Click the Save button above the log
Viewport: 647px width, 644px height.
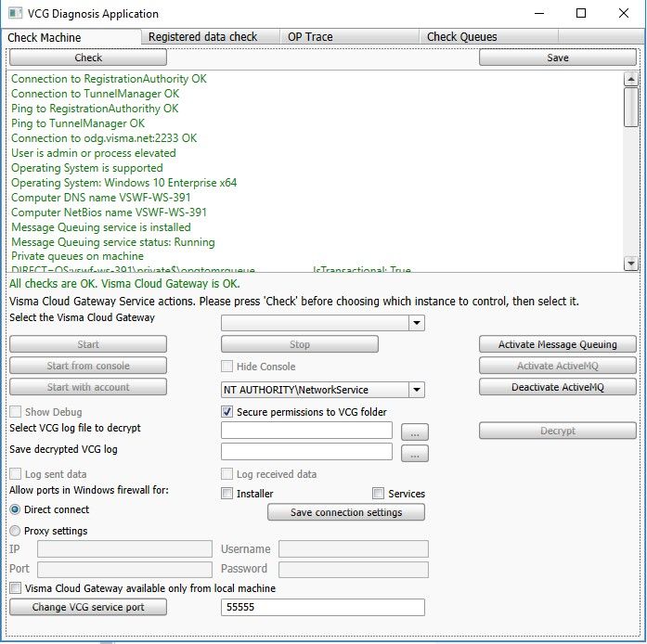[558, 58]
